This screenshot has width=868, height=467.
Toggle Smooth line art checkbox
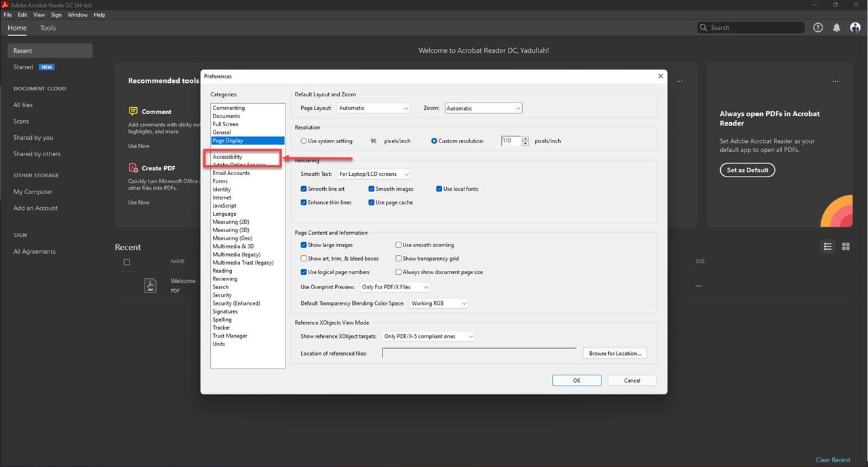click(304, 189)
